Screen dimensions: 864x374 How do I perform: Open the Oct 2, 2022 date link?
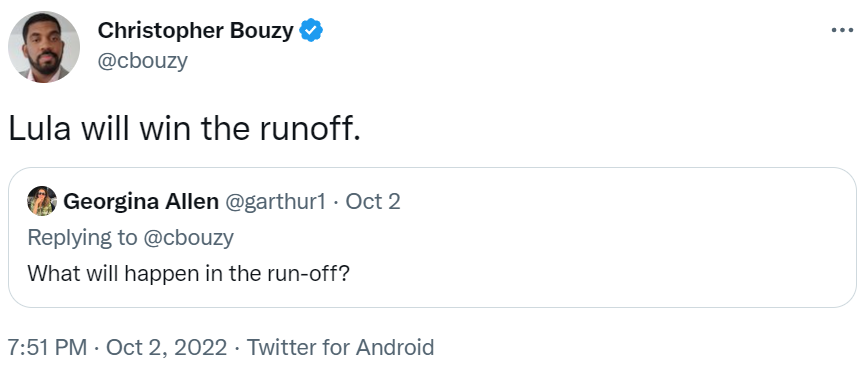[x=166, y=348]
